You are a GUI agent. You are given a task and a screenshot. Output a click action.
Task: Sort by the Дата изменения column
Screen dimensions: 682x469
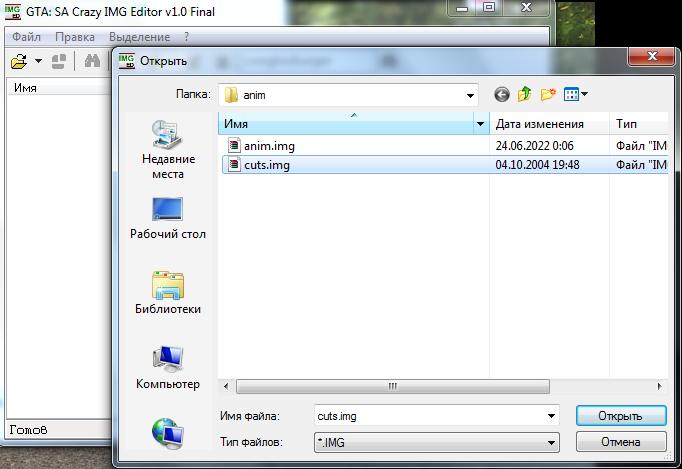(x=549, y=124)
